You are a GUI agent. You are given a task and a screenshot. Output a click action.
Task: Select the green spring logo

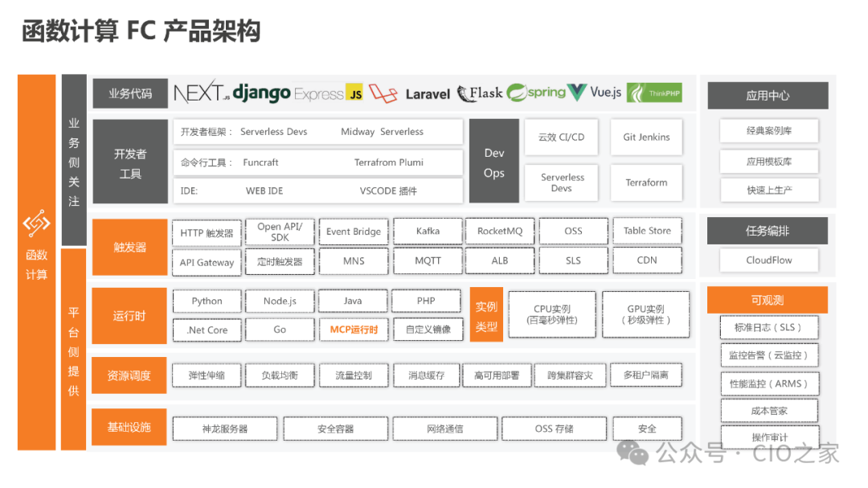click(536, 92)
